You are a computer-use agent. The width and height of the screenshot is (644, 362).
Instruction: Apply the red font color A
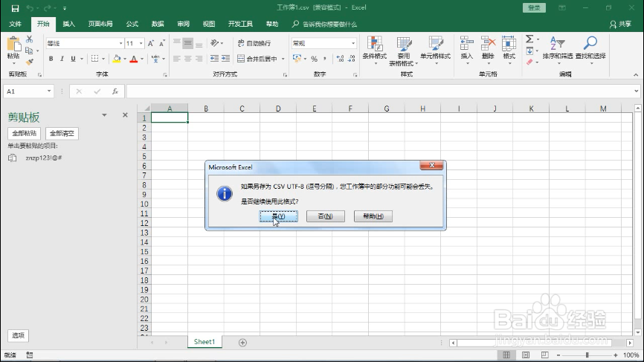133,59
